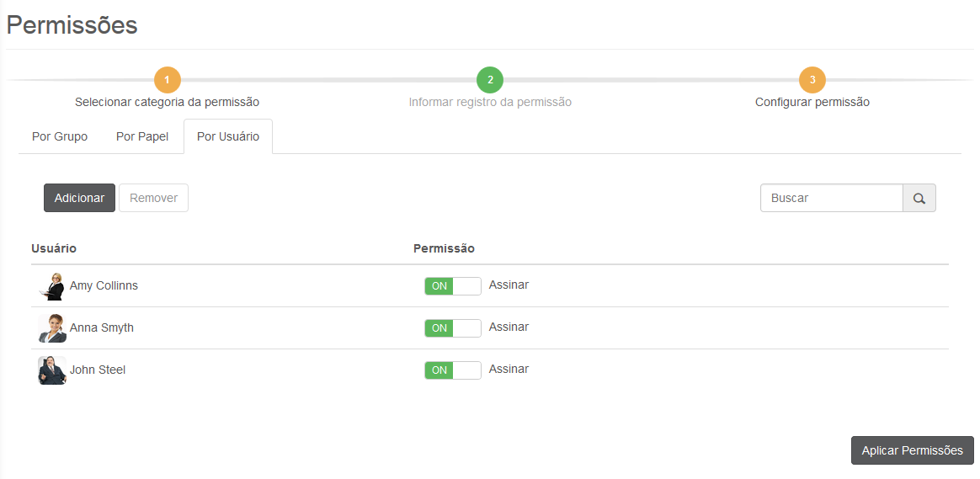The image size is (980, 479).
Task: Click Amy Collinns' avatar picture
Action: pos(52,286)
